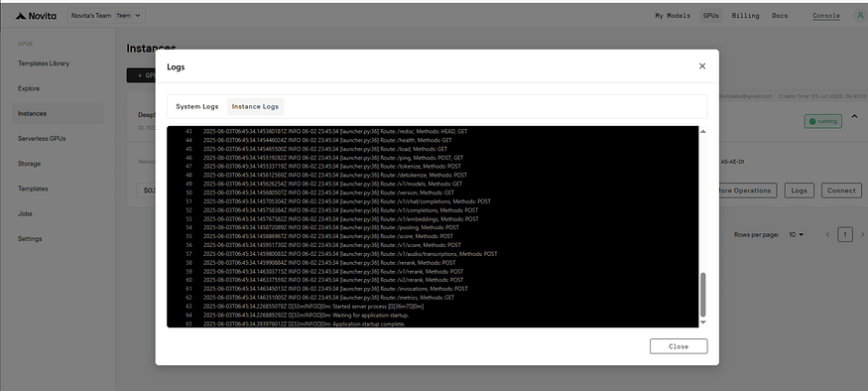Click log line 44 /health route
Screen dimensions: 868x391
tap(327, 140)
